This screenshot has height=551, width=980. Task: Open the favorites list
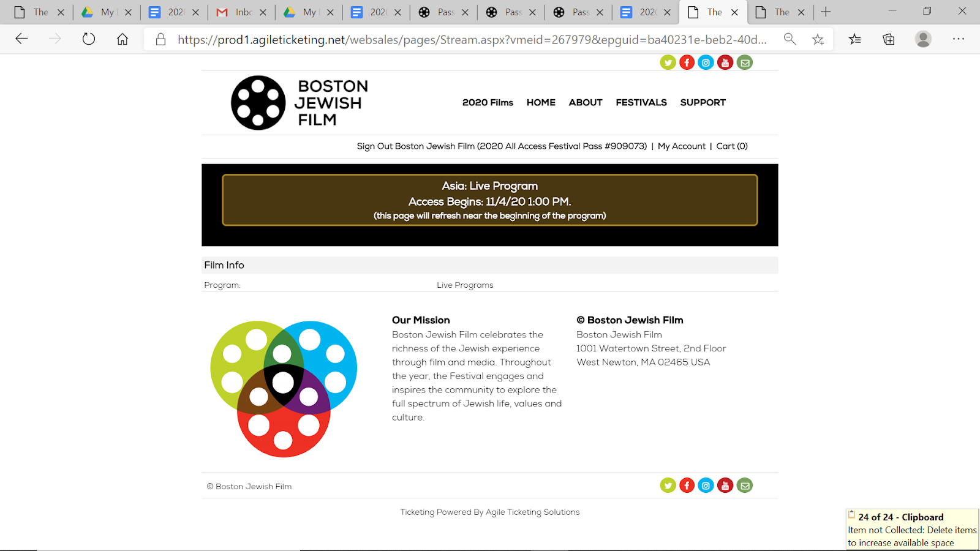click(x=855, y=39)
